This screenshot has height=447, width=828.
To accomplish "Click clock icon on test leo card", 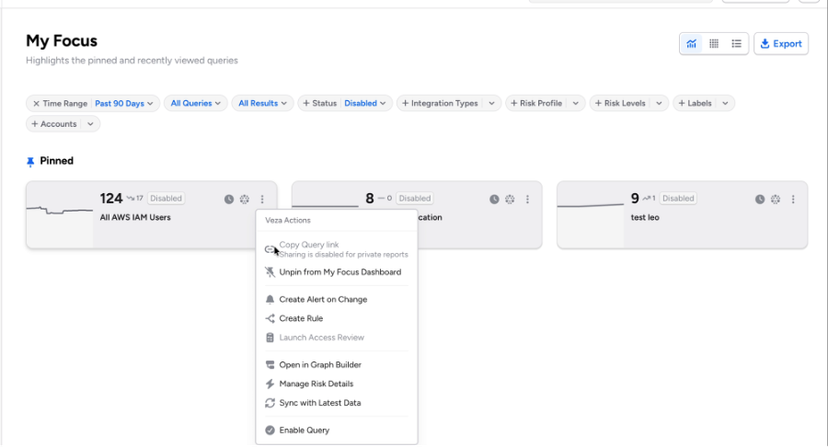I will pyautogui.click(x=760, y=199).
